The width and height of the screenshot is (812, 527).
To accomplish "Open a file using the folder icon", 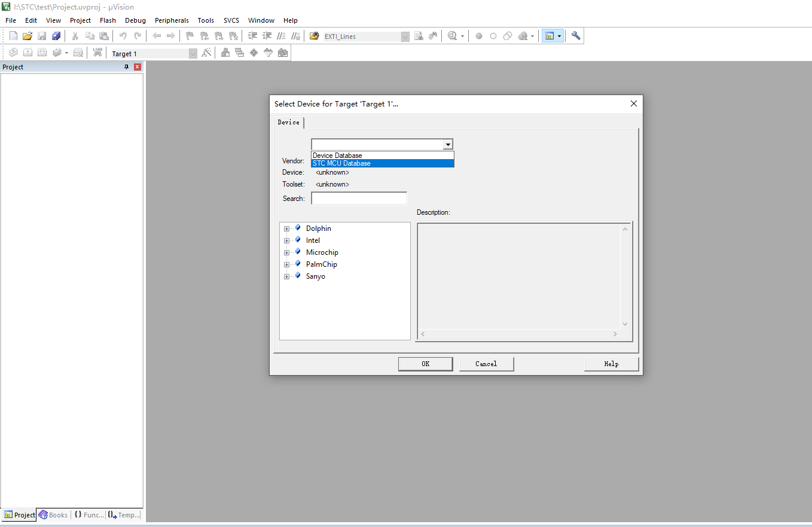I will [28, 36].
